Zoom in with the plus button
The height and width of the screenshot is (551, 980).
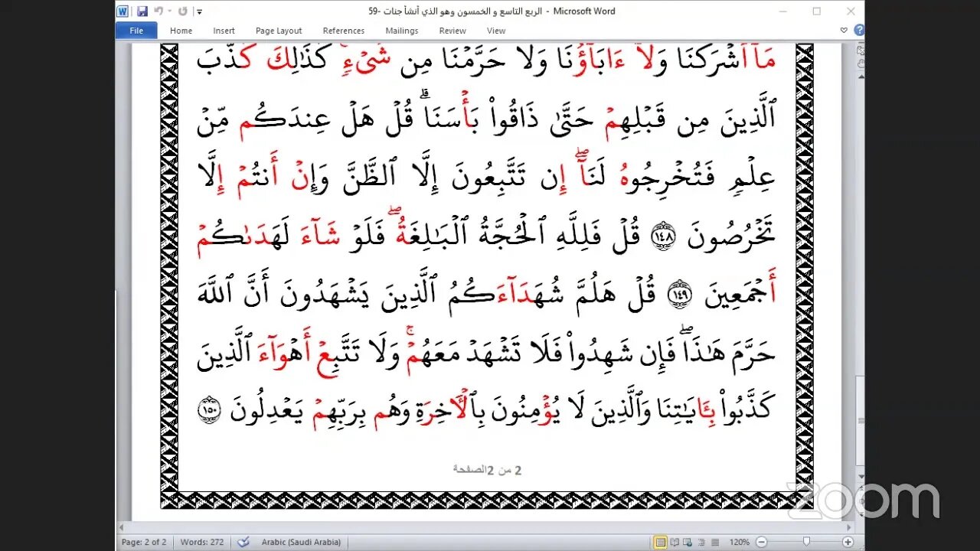(x=849, y=542)
